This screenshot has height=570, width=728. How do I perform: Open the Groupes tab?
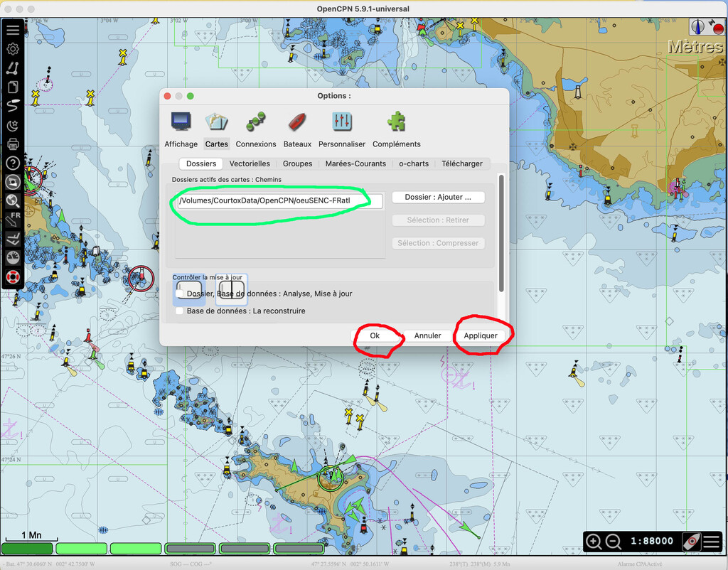coord(298,163)
